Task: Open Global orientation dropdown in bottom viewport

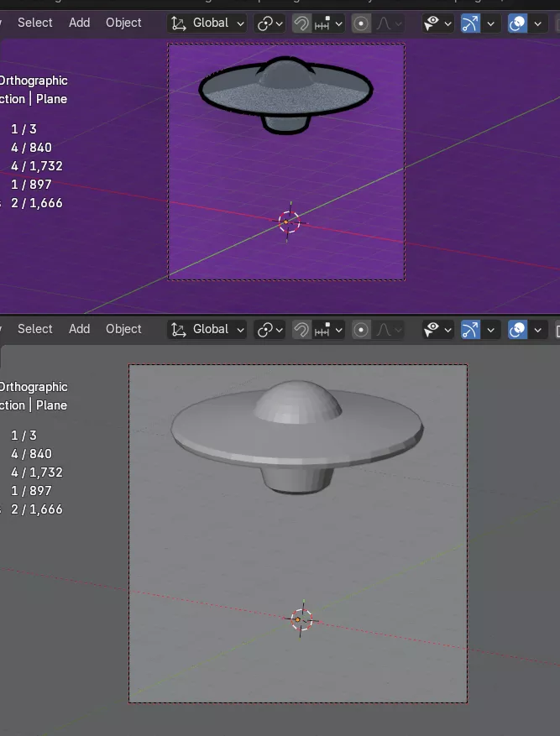Action: tap(207, 330)
